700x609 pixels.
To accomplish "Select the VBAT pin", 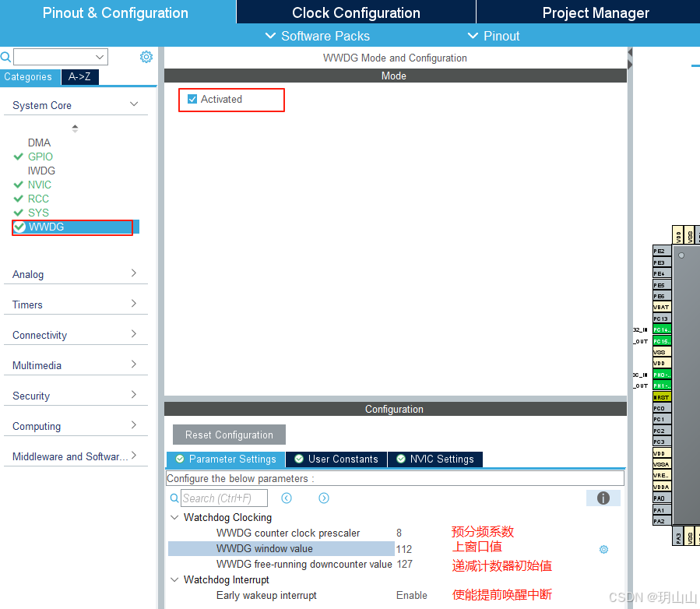I will pyautogui.click(x=662, y=307).
